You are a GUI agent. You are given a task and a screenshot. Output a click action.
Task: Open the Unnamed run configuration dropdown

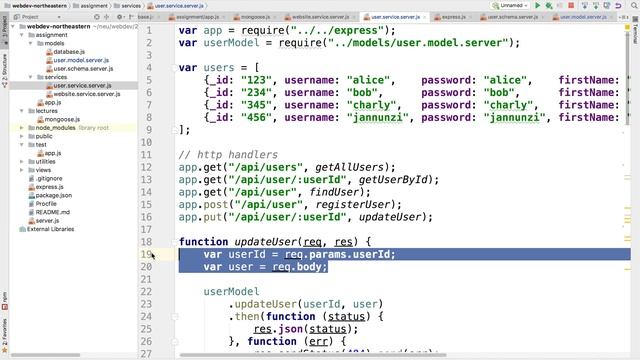point(510,5)
